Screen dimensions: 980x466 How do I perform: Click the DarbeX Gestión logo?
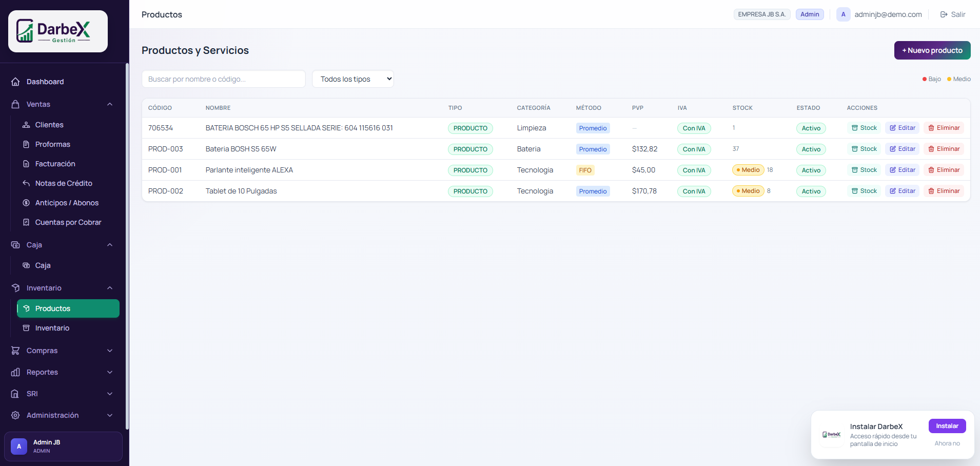tap(58, 31)
